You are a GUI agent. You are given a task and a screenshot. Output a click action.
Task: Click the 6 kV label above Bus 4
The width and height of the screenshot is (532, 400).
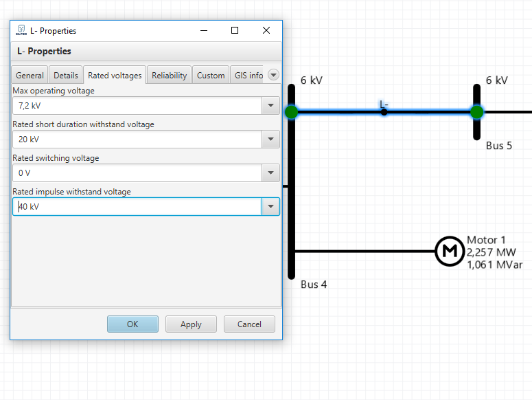312,80
